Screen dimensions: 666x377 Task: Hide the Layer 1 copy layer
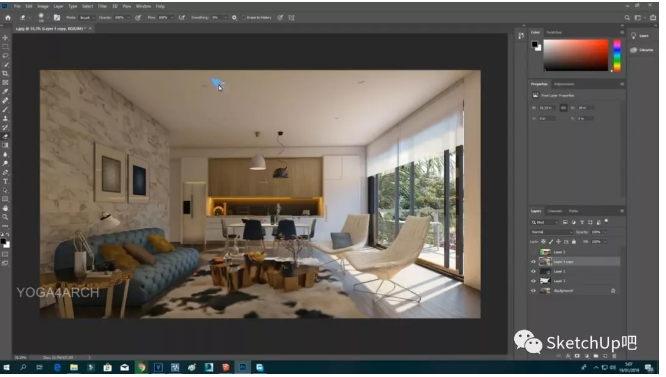pyautogui.click(x=533, y=262)
